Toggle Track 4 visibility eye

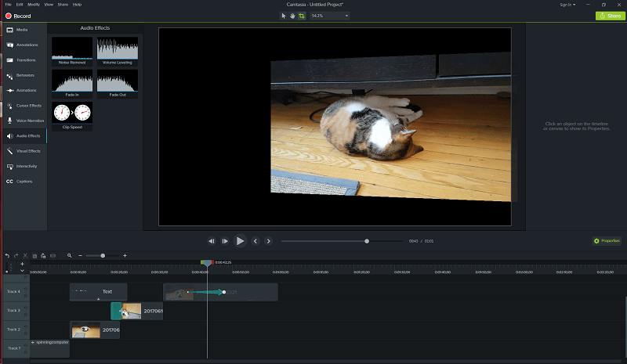click(26, 289)
